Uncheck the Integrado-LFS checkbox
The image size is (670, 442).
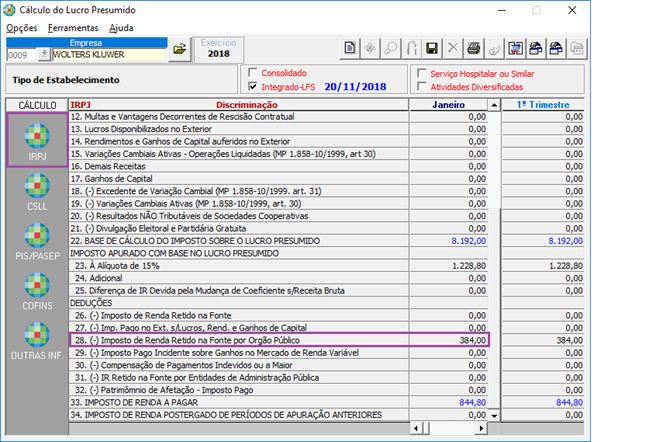253,86
